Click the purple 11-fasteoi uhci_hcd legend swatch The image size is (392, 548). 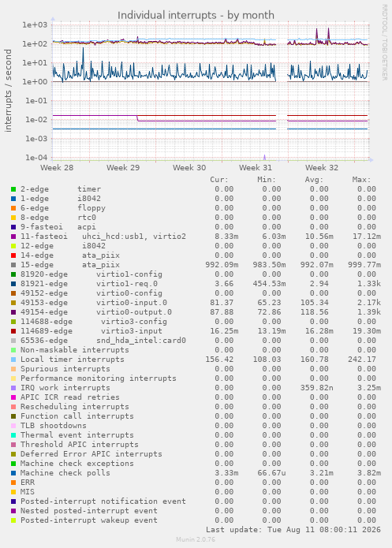click(x=13, y=237)
